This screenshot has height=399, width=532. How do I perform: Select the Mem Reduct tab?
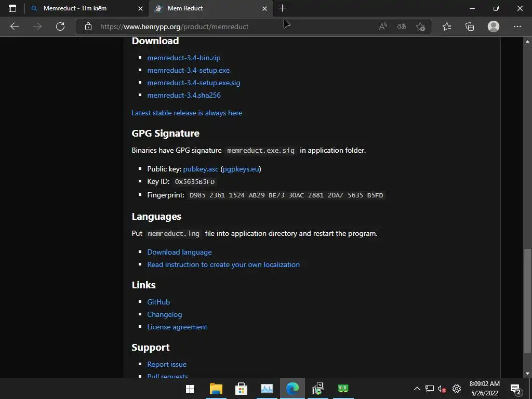185,8
